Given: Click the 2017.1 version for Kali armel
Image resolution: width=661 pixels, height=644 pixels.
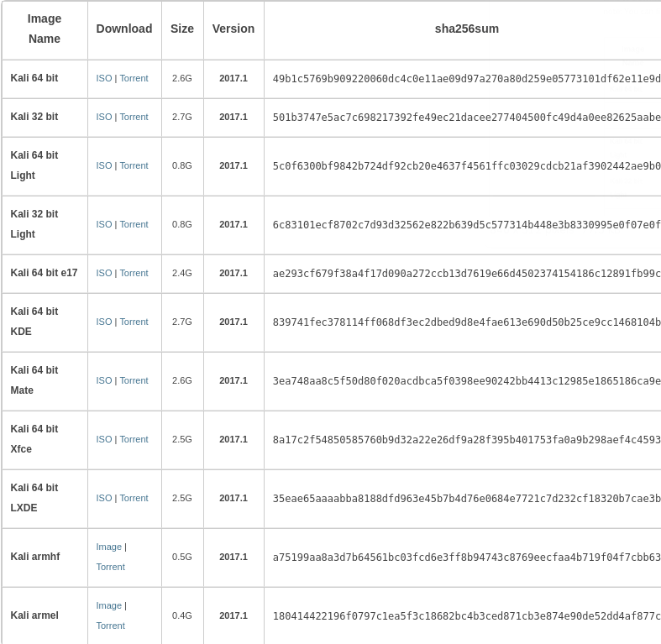Looking at the screenshot, I should pyautogui.click(x=233, y=615).
